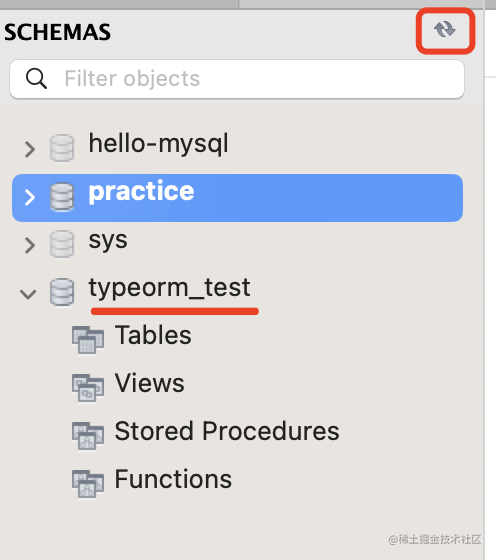
Task: Click the typeorm_test database icon
Action: tap(62, 292)
